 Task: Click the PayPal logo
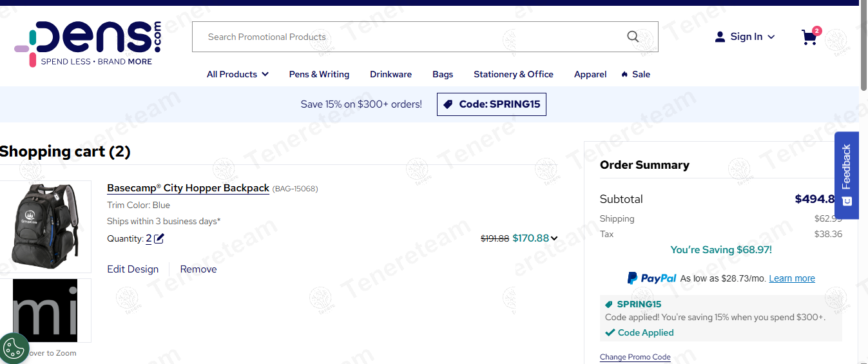coord(651,278)
